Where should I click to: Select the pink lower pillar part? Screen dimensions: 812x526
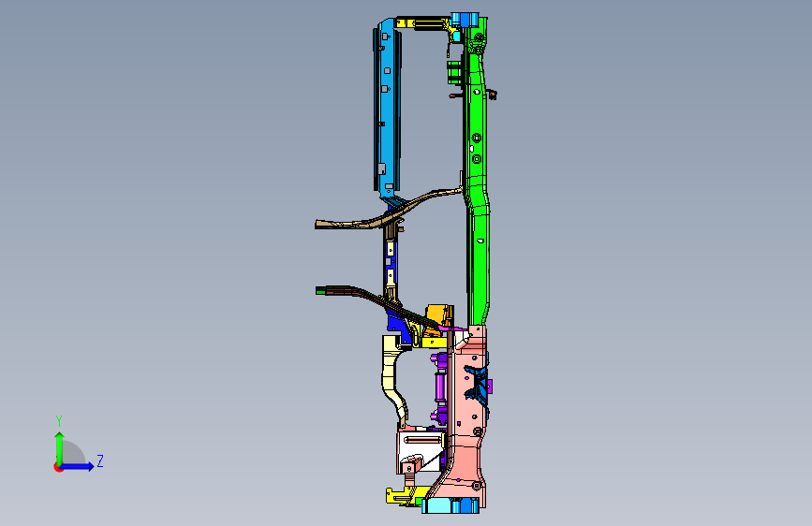click(x=466, y=415)
